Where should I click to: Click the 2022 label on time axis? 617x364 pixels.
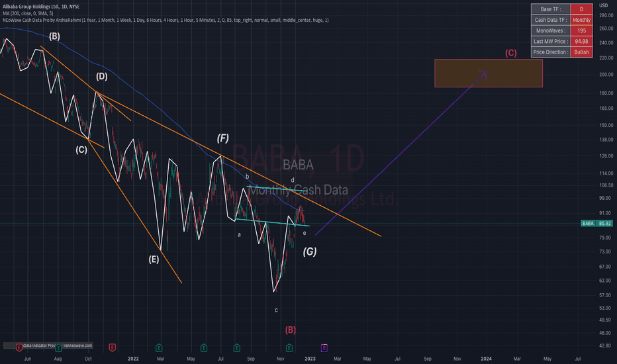click(x=133, y=359)
